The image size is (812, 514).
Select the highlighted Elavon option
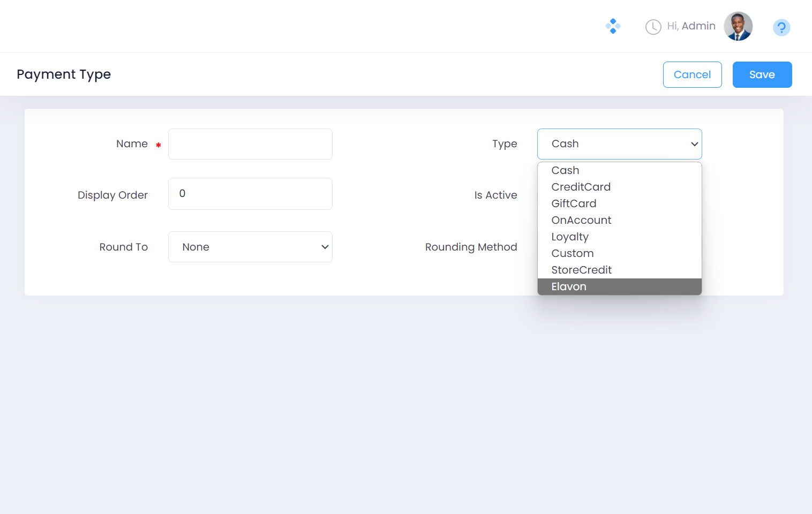tap(569, 286)
